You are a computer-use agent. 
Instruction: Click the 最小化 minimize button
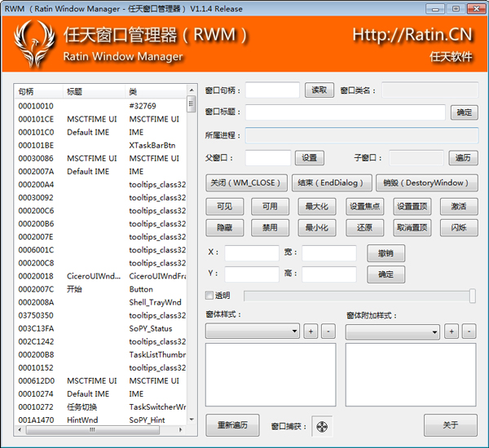point(317,227)
